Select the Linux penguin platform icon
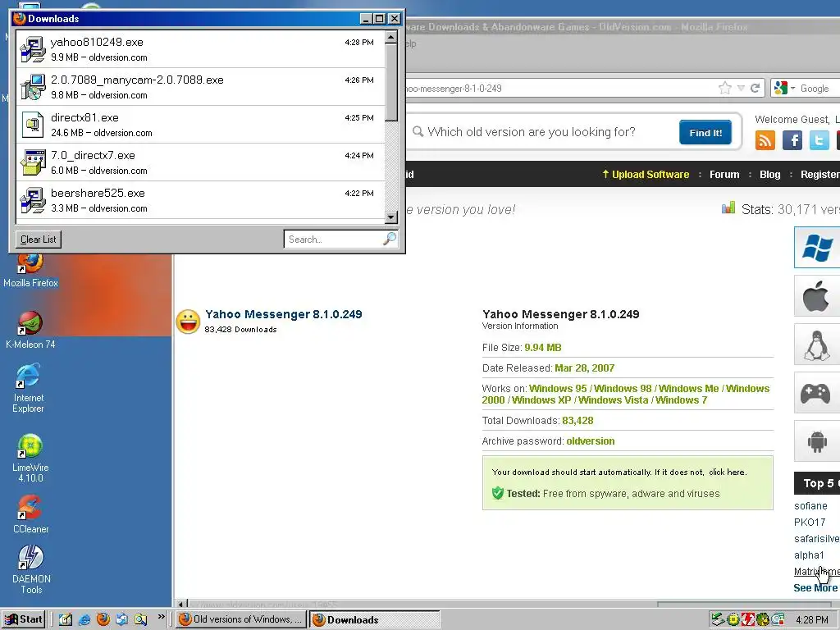840x630 pixels. [817, 345]
